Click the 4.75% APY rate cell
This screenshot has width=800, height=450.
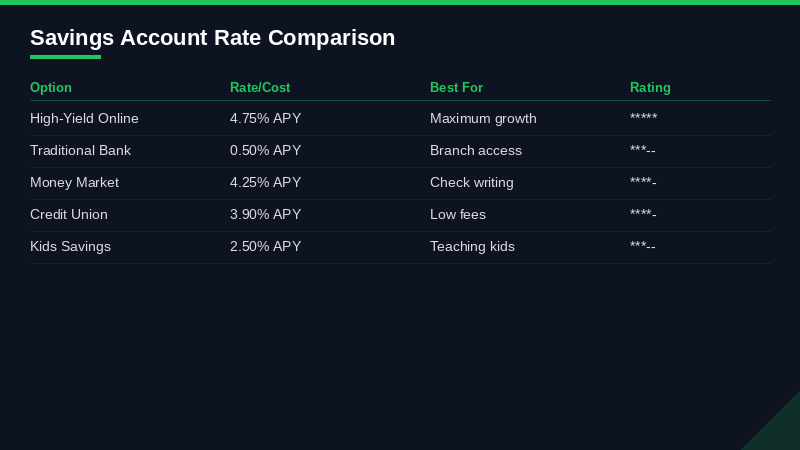[265, 119]
